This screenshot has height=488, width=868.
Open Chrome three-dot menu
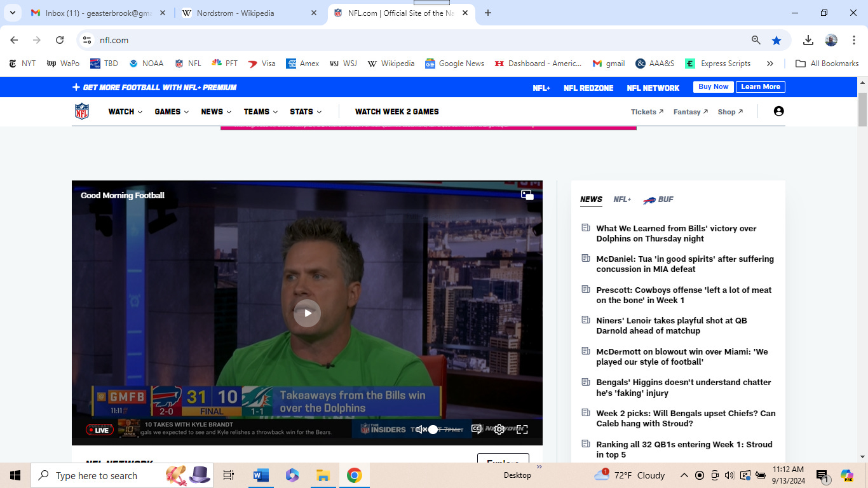pyautogui.click(x=854, y=40)
